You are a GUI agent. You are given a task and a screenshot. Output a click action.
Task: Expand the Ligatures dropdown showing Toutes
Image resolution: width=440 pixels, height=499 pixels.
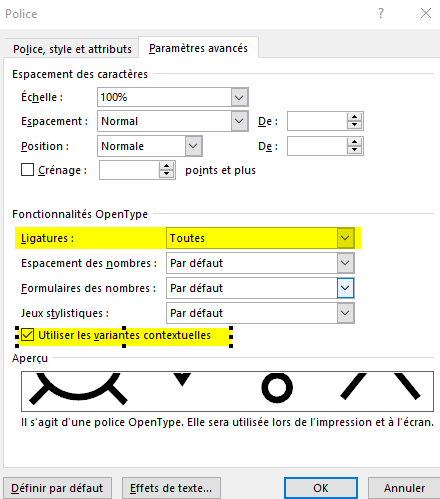pyautogui.click(x=345, y=238)
